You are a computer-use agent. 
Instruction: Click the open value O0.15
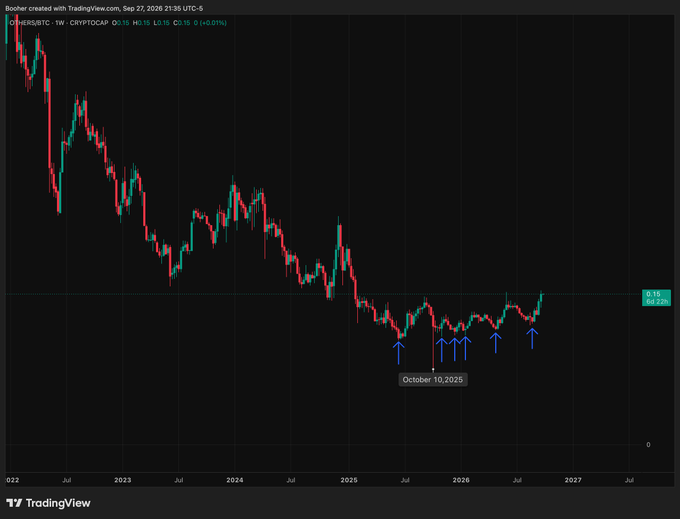point(121,23)
